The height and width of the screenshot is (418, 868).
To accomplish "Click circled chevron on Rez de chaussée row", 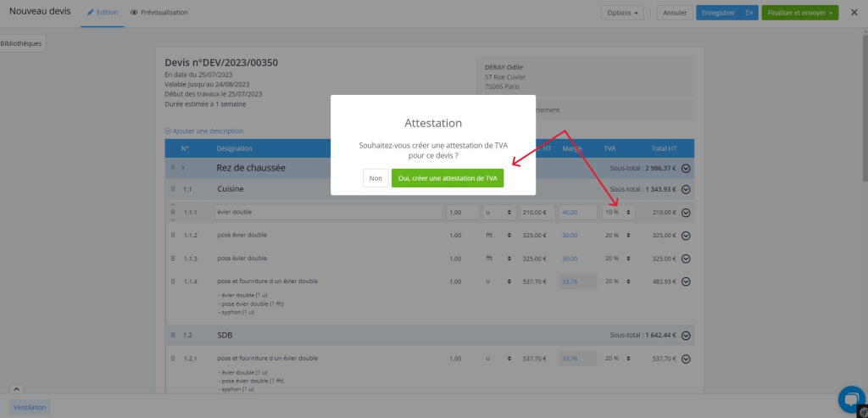I will point(686,168).
